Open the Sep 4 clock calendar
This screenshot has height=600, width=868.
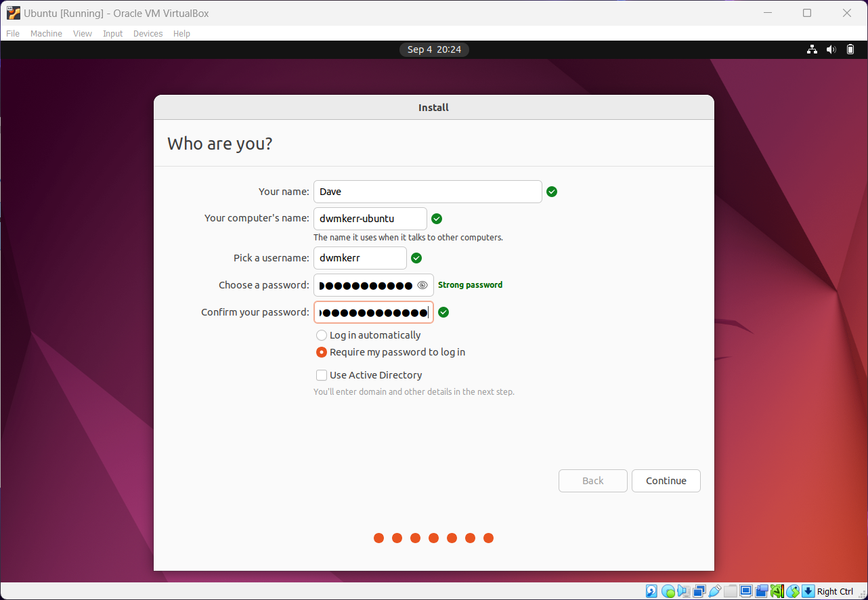tap(433, 49)
